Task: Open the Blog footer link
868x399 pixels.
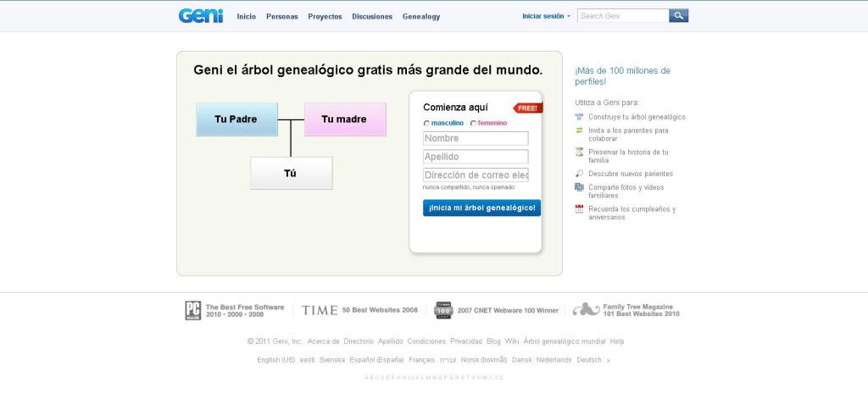Action: (x=493, y=341)
